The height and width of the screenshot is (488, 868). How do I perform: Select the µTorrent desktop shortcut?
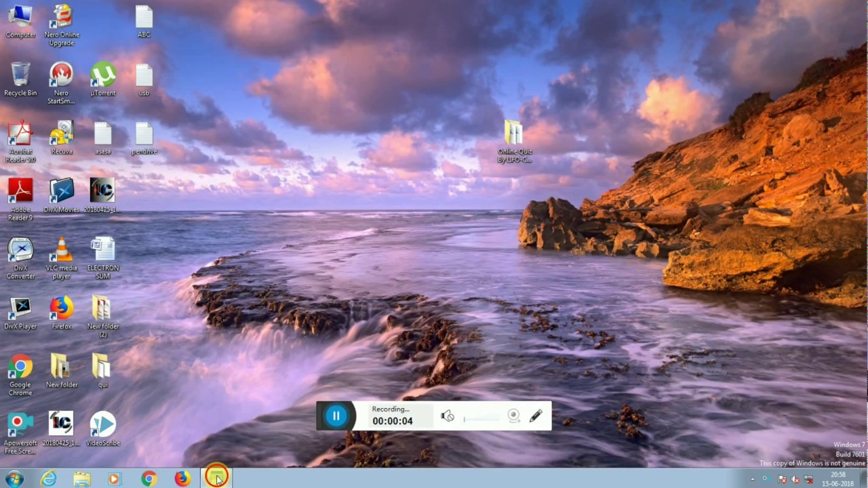click(x=103, y=80)
